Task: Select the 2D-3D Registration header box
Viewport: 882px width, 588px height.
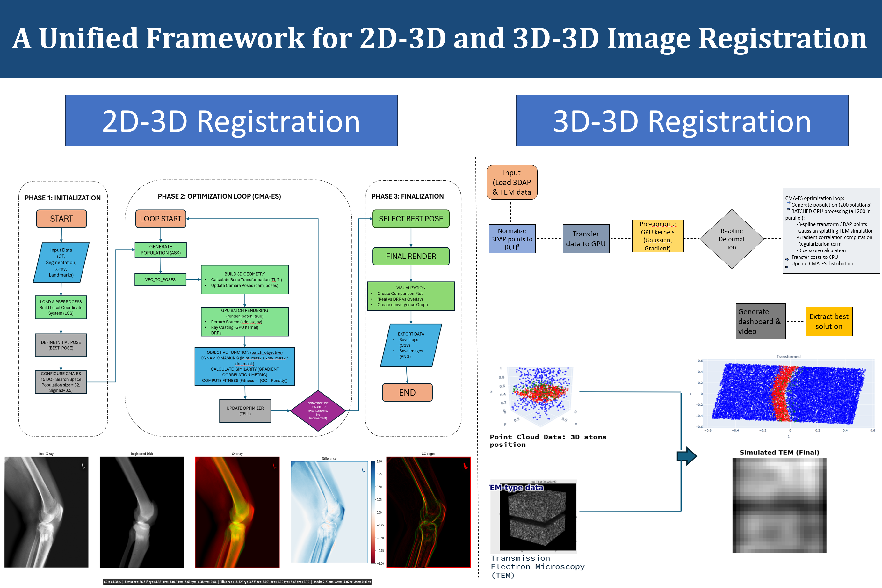Action: coord(231,120)
